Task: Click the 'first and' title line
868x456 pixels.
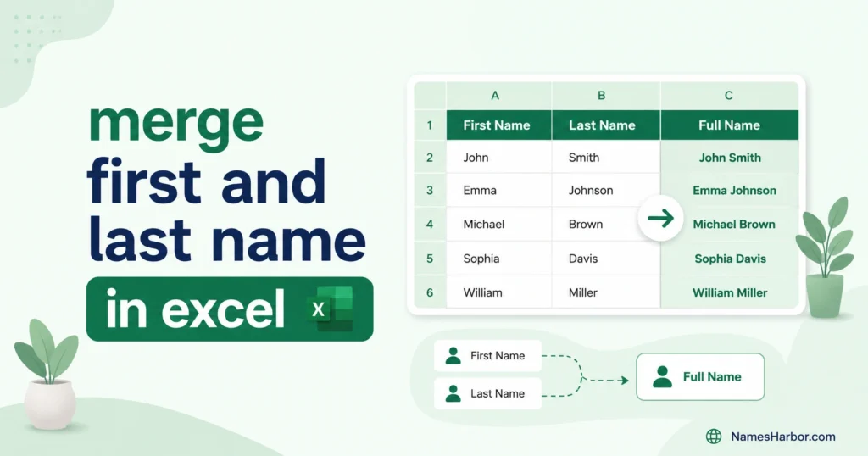Action: 207,181
